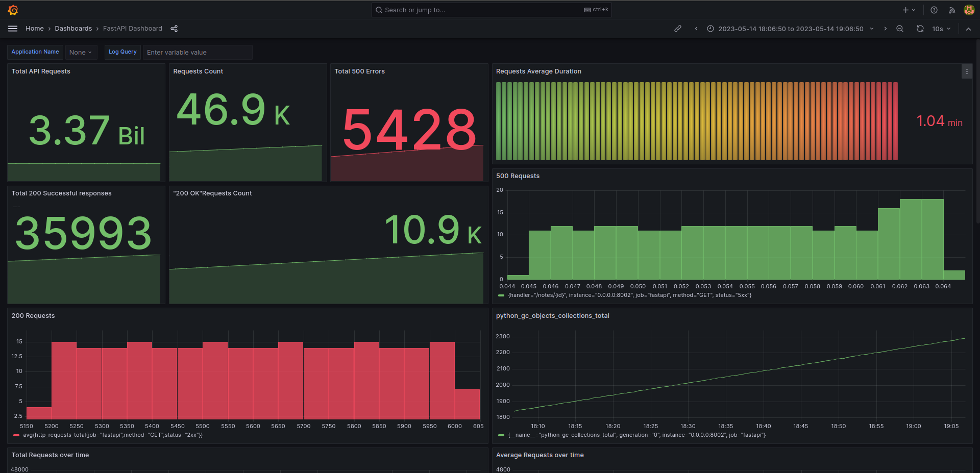Image resolution: width=980 pixels, height=473 pixels.
Task: Click the 5428 errors stat value
Action: coord(409,130)
